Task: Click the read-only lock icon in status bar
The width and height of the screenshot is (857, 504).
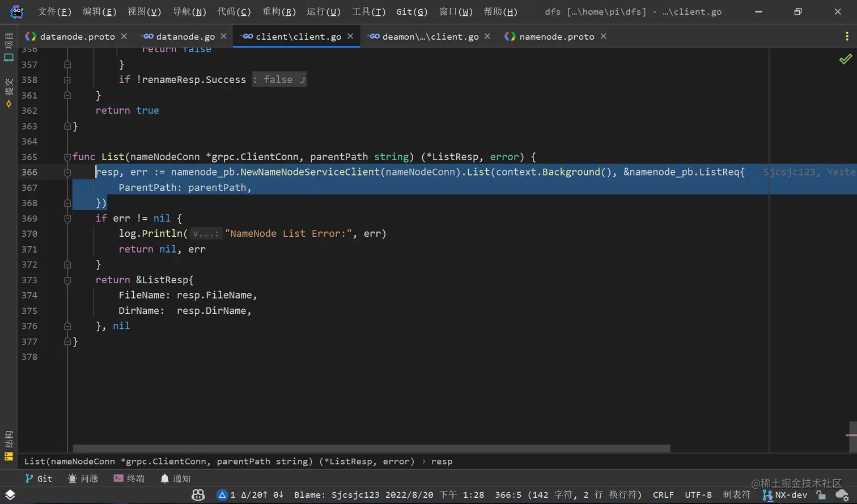Action: 821,495
